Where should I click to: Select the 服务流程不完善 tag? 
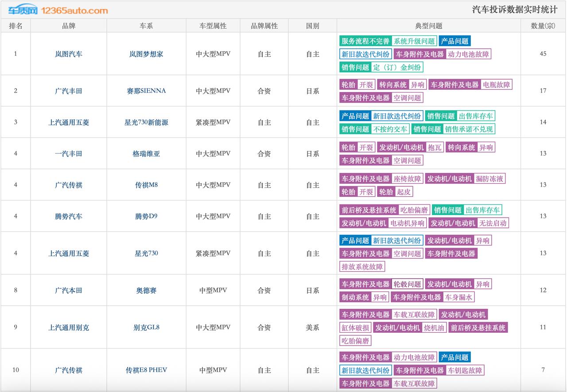click(x=365, y=41)
